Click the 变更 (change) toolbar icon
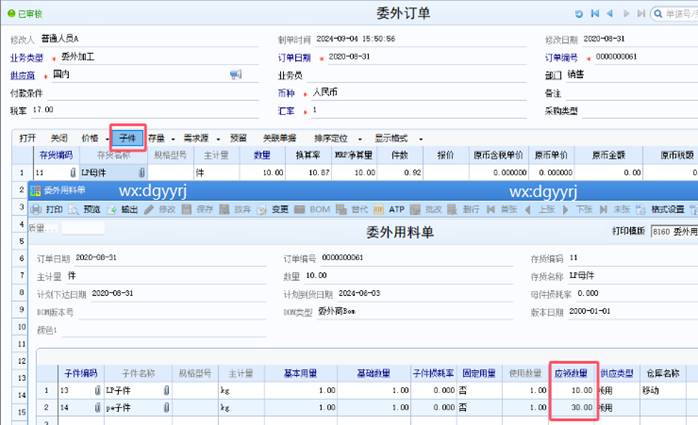Viewport: 698px width, 425px height. point(274,210)
